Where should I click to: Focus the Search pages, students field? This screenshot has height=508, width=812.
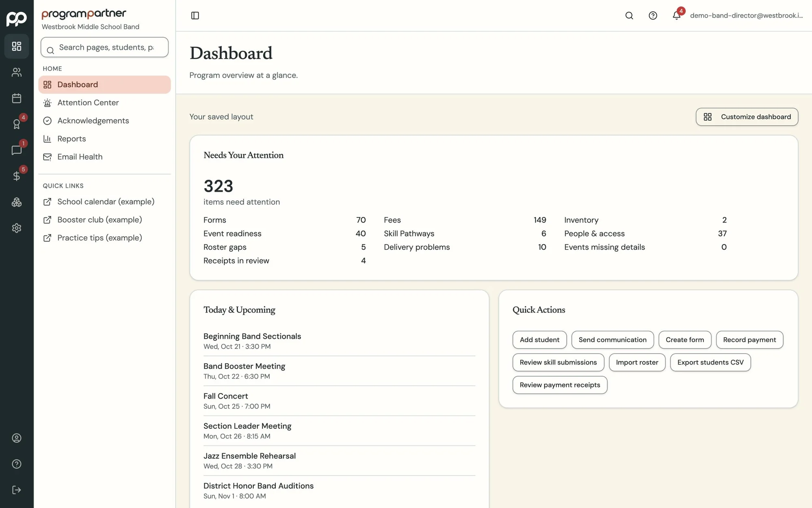105,48
